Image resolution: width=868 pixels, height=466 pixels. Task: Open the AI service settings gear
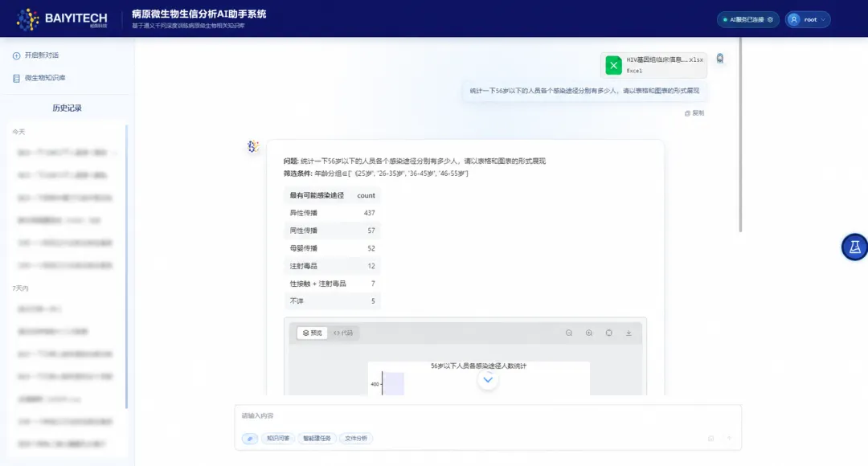point(770,19)
